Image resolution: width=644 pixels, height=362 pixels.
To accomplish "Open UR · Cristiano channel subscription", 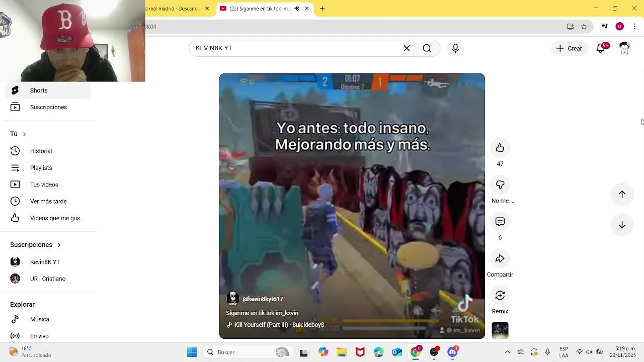I will [48, 279].
